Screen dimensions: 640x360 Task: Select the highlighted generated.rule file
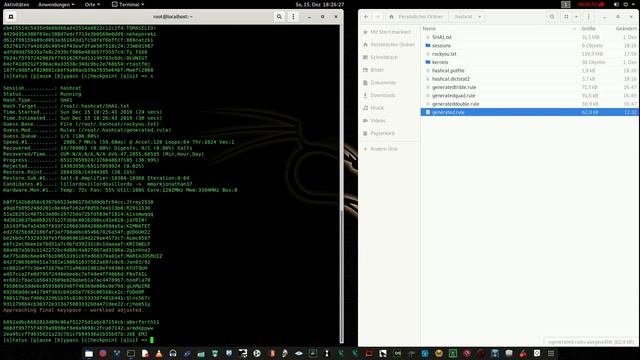tap(529, 112)
